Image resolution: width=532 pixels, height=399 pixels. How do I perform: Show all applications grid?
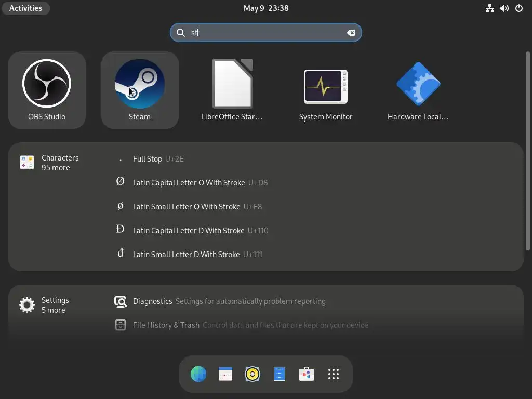[334, 374]
